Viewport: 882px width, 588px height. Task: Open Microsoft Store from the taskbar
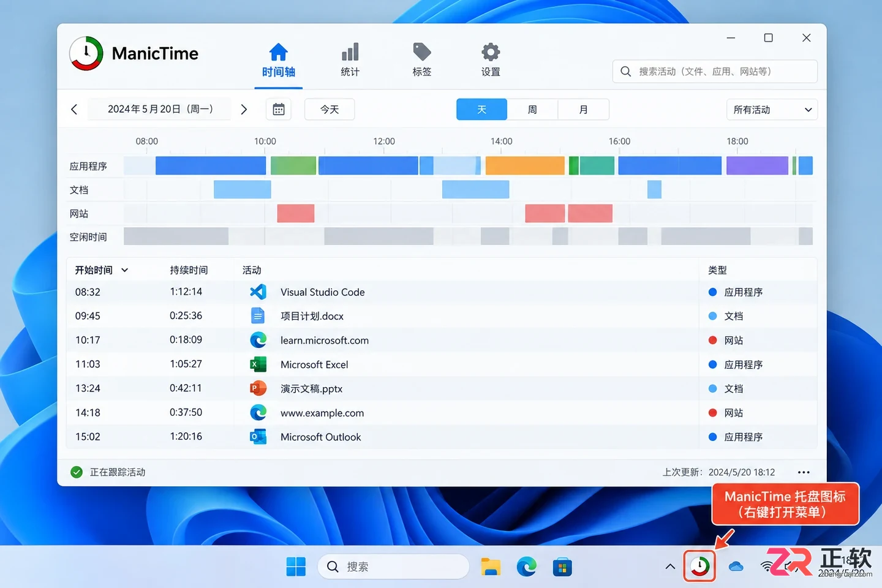click(562, 567)
